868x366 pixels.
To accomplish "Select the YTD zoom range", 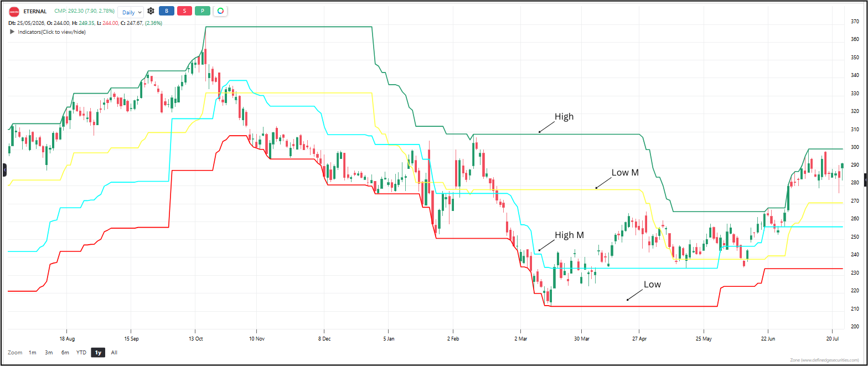I will point(81,352).
